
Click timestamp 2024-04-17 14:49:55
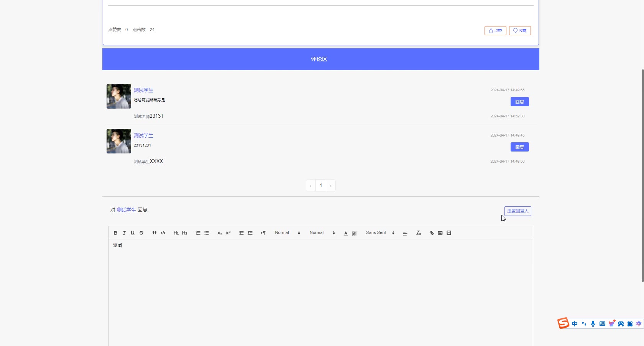click(508, 90)
